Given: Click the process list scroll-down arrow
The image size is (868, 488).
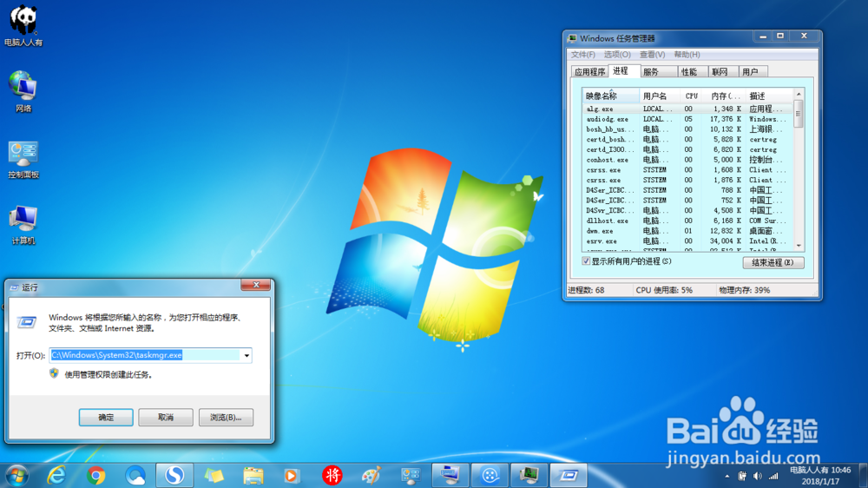Looking at the screenshot, I should [799, 246].
